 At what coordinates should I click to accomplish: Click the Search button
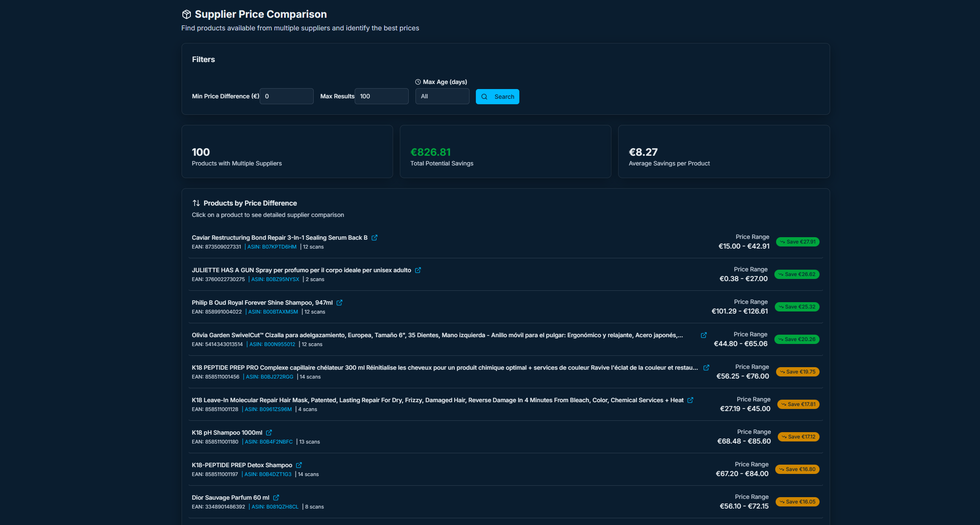point(497,97)
